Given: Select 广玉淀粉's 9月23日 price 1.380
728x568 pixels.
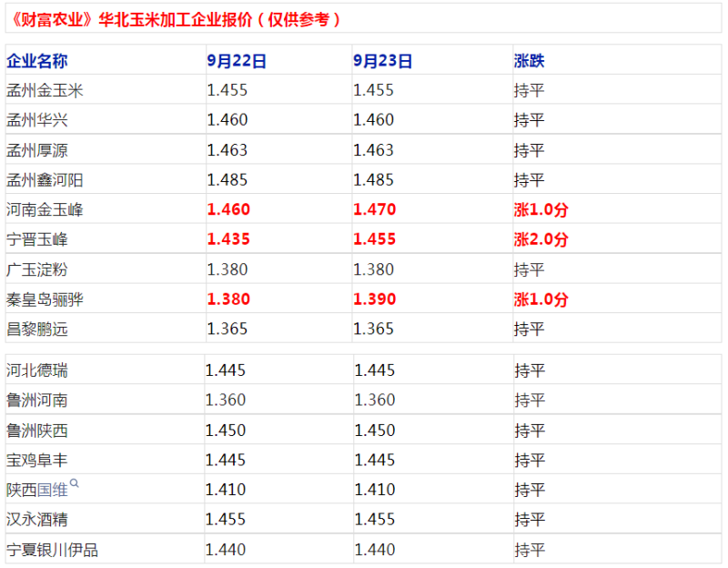Looking at the screenshot, I should [x=374, y=269].
